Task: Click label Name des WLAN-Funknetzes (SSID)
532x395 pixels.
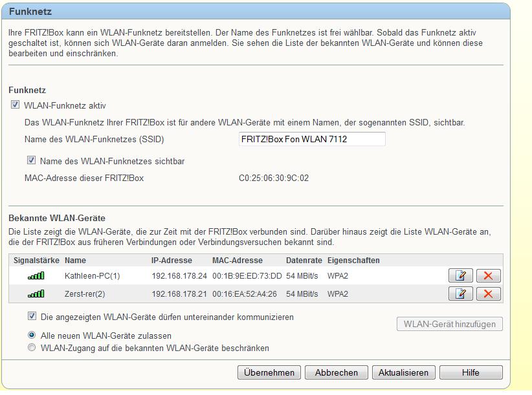Action: coord(94,139)
